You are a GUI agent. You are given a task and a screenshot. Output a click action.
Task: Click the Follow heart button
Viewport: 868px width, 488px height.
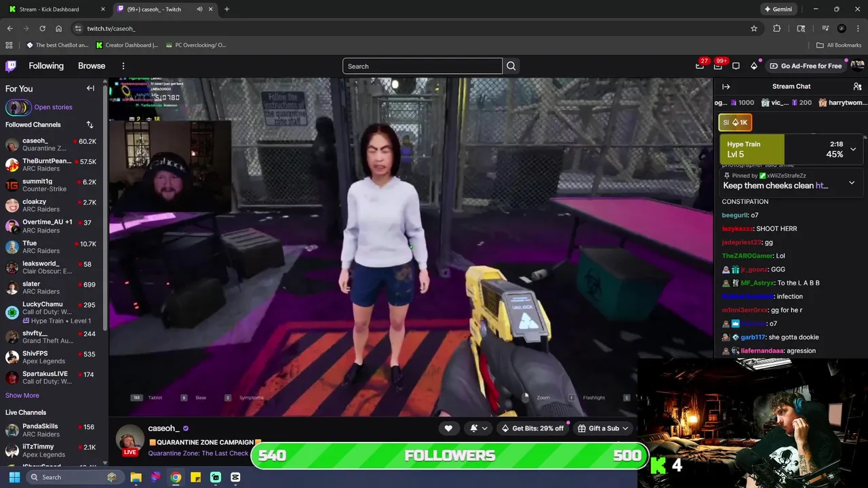448,428
